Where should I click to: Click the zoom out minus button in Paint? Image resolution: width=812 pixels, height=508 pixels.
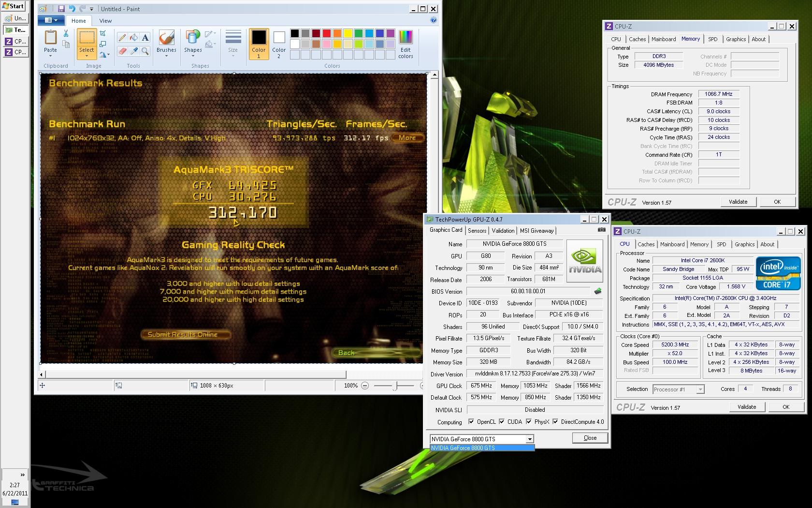pos(365,386)
